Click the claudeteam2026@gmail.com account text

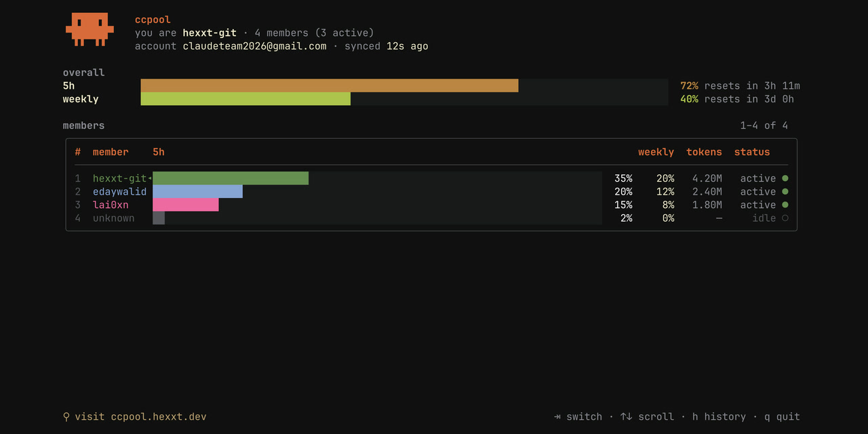(254, 46)
